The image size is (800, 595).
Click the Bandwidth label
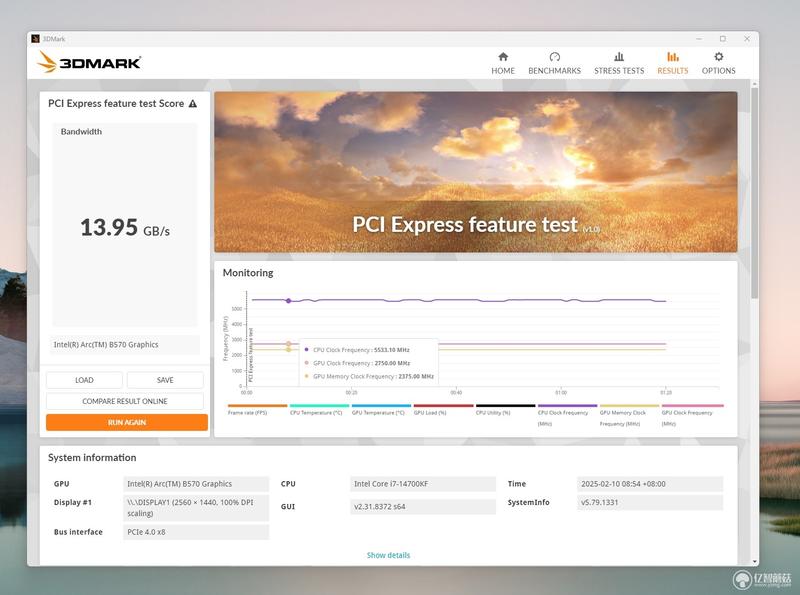point(81,132)
